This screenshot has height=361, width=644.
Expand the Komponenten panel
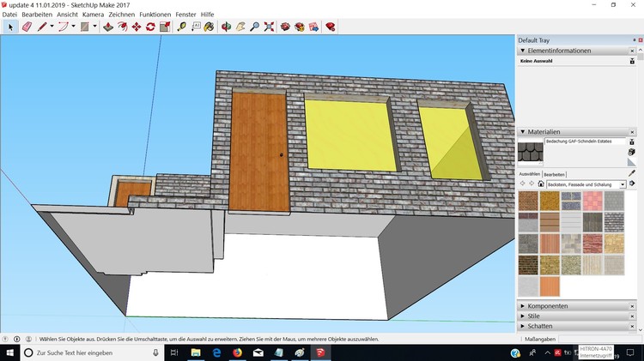click(x=522, y=306)
